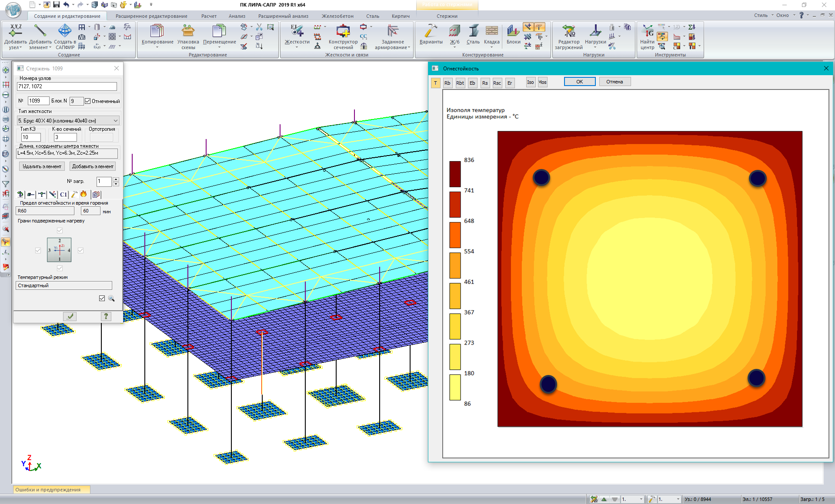Select the fire resistance flame tab icon
Viewport: 835px width, 504px height.
pos(83,194)
